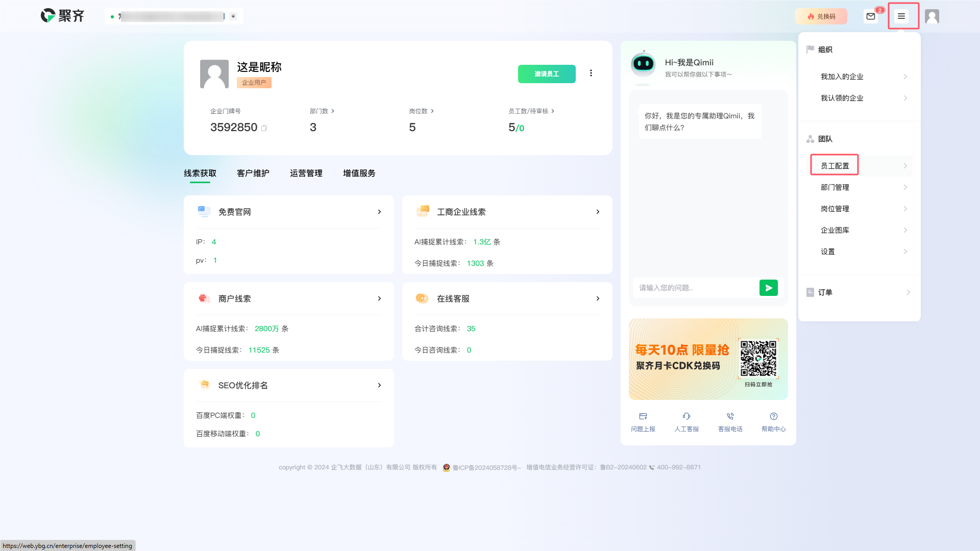This screenshot has height=551, width=980.
Task: Open 岗位管理 menu item
Action: click(860, 209)
